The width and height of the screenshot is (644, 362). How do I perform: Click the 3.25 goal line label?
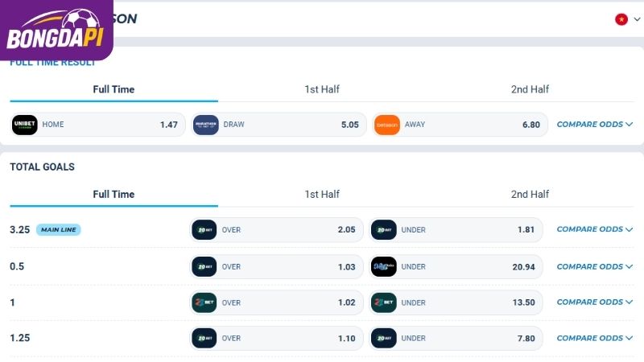[x=19, y=230]
